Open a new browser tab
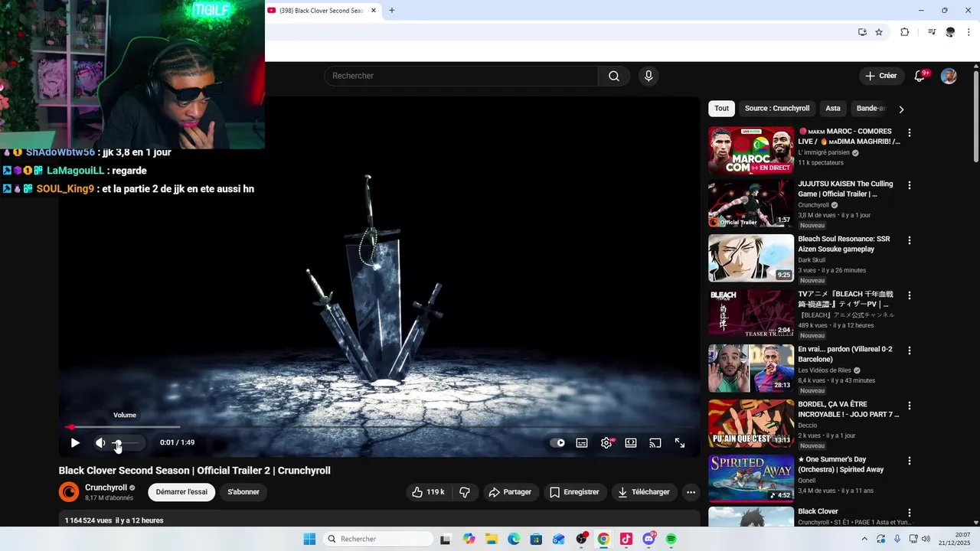 click(x=392, y=11)
